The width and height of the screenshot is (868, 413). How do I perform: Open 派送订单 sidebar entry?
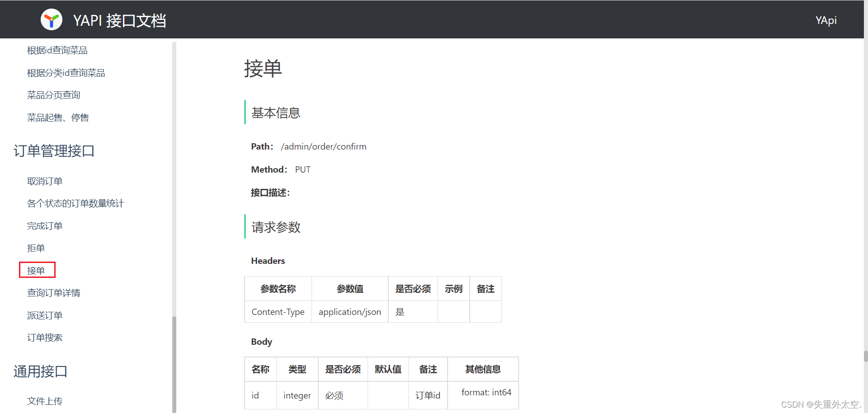tap(45, 315)
